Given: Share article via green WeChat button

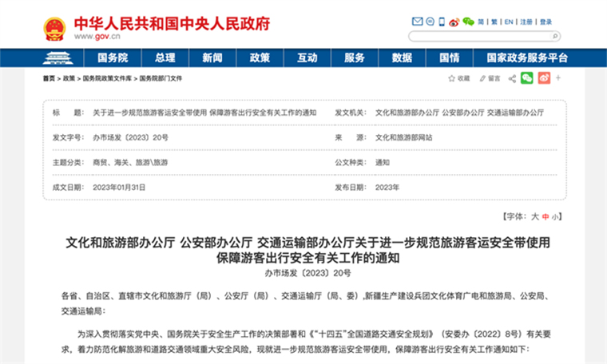Looking at the screenshot, I should [526, 78].
